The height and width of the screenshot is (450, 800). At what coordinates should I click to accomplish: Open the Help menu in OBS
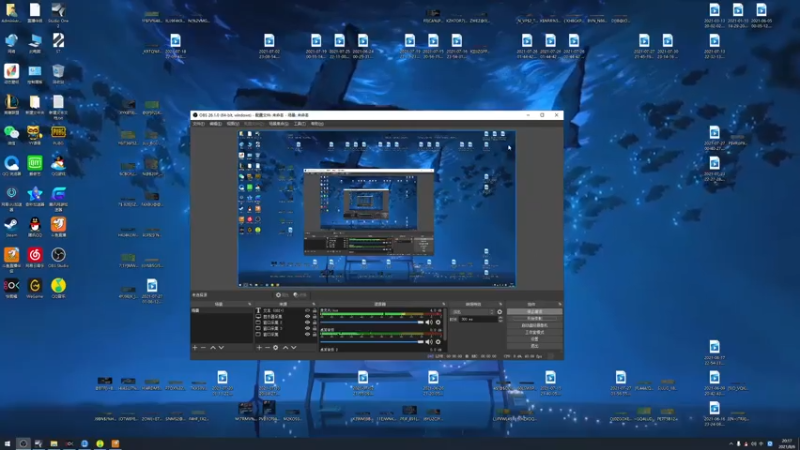[317, 123]
